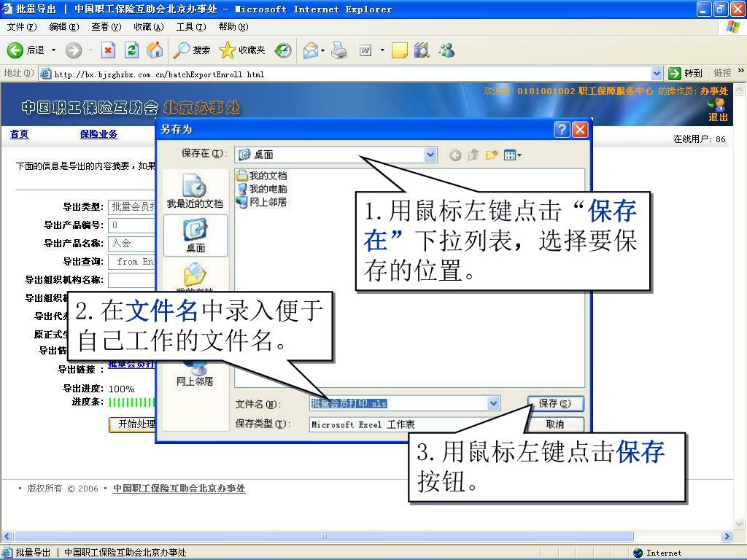The height and width of the screenshot is (560, 747).
Task: Click the Mail envelope icon
Action: 311,50
